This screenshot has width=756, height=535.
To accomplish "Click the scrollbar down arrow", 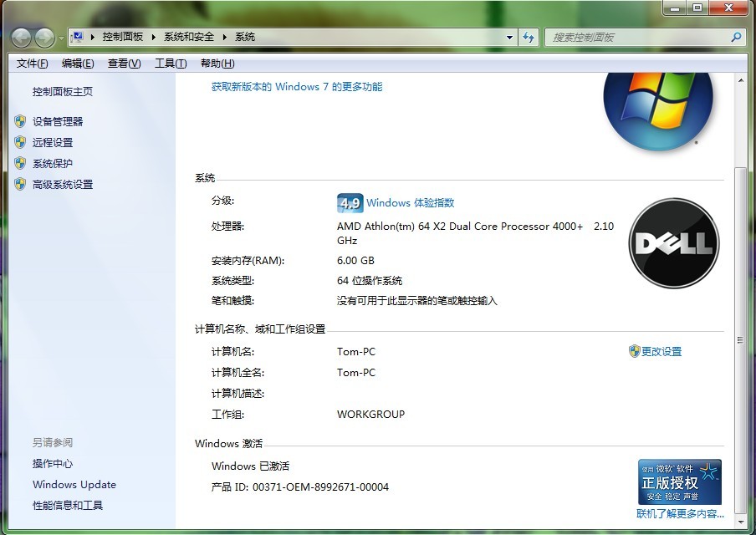I will tap(741, 522).
